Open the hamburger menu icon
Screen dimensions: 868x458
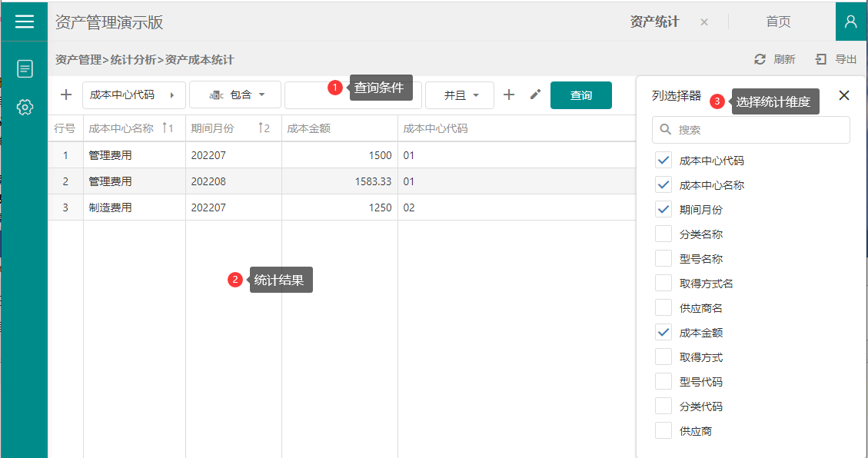click(x=25, y=21)
